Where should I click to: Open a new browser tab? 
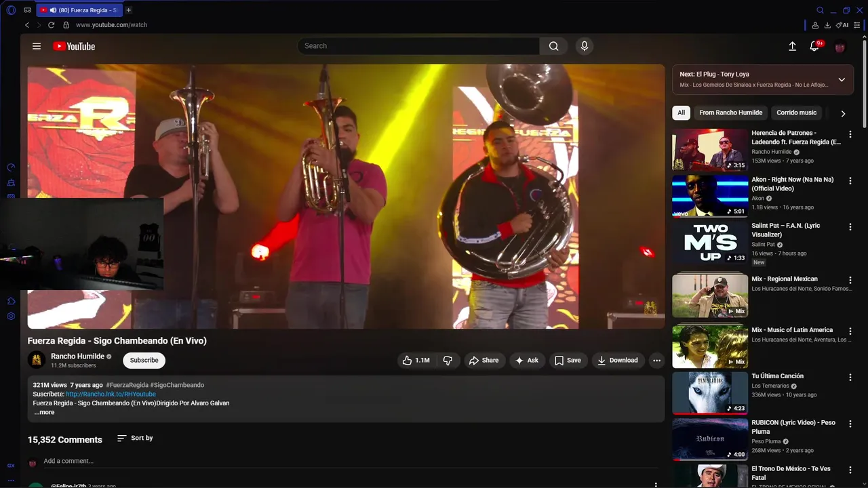point(129,10)
